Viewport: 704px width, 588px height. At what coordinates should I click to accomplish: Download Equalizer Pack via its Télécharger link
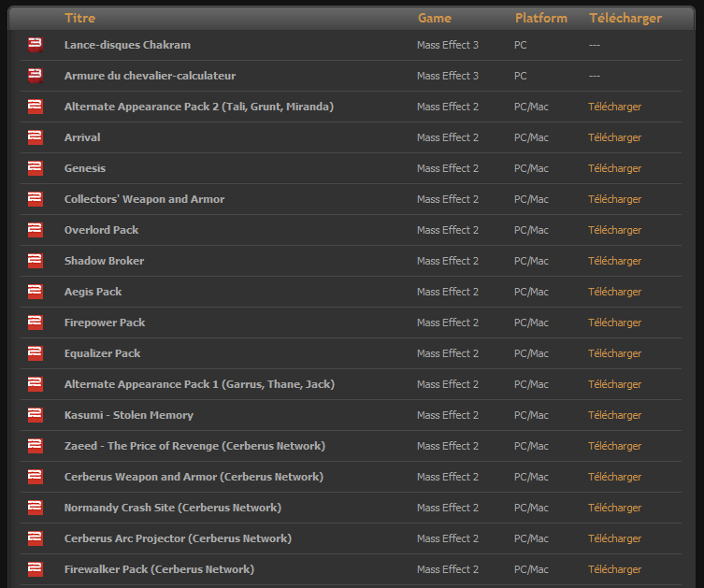coord(614,353)
